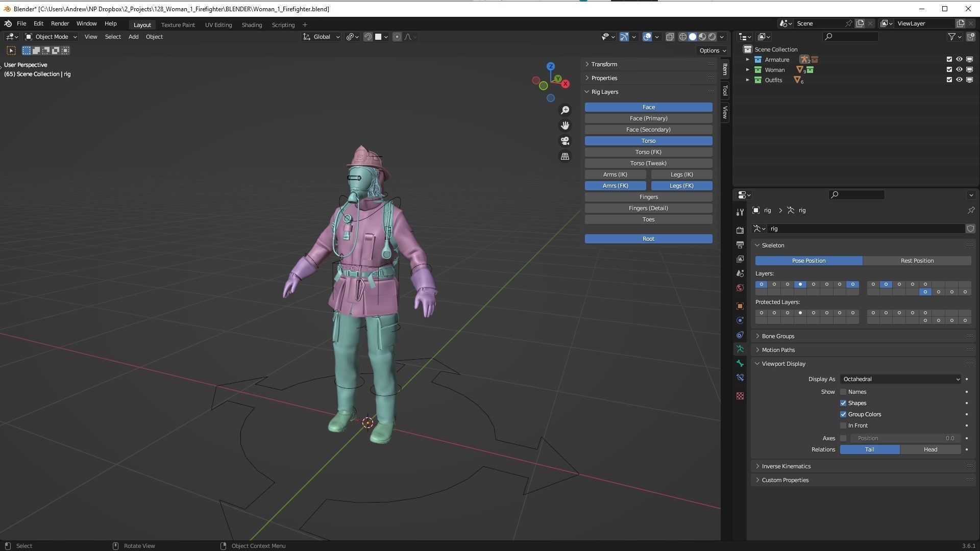Viewport: 980px width, 551px height.
Task: Open the File menu
Action: click(x=21, y=23)
